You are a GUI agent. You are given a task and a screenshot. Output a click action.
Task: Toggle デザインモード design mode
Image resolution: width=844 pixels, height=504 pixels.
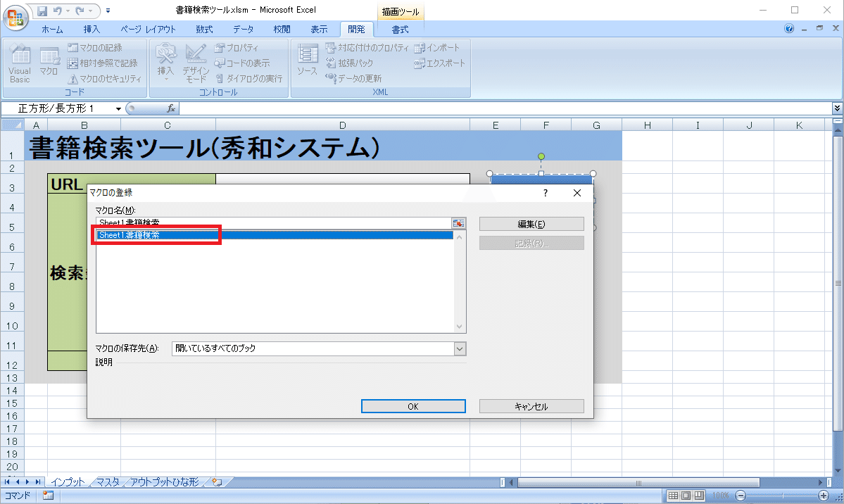[196, 63]
